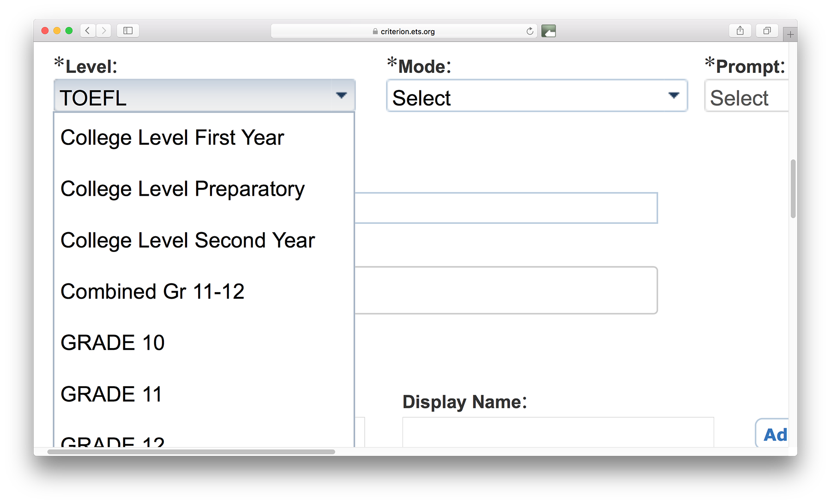Open the Prompt Select dropdown
This screenshot has height=504, width=831.
(747, 96)
